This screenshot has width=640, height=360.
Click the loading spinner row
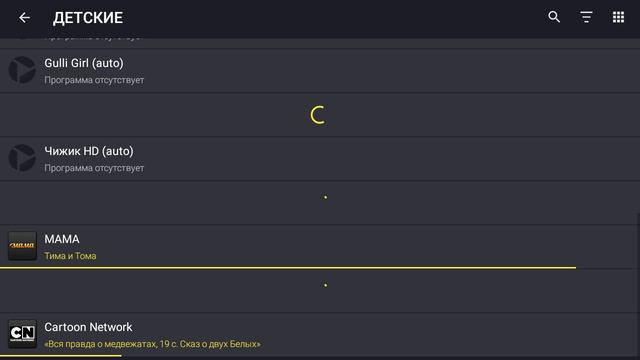pyautogui.click(x=320, y=115)
